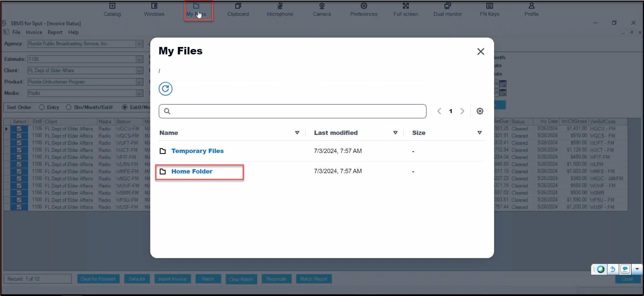The width and height of the screenshot is (644, 296).
Task: Expand the Media dropdown
Action: (x=139, y=93)
